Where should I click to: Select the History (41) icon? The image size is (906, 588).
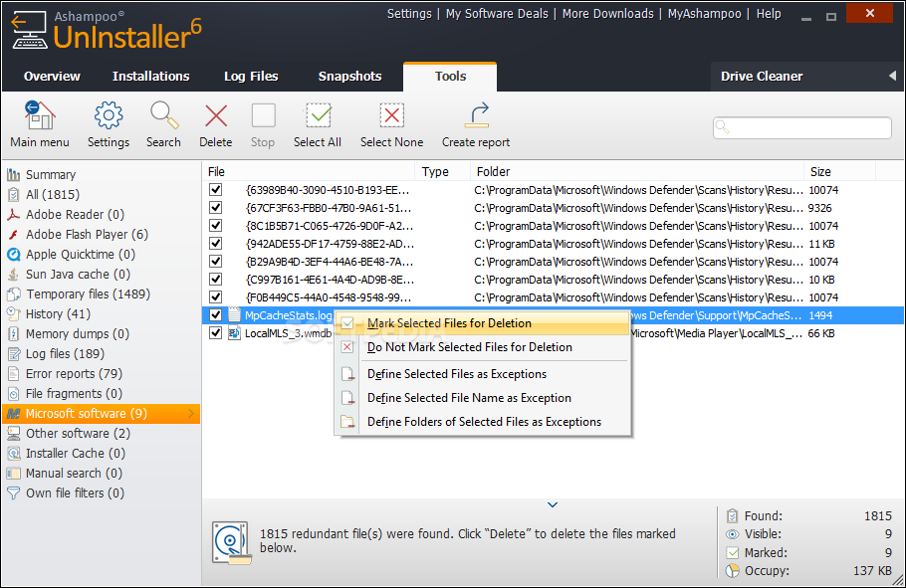click(13, 314)
